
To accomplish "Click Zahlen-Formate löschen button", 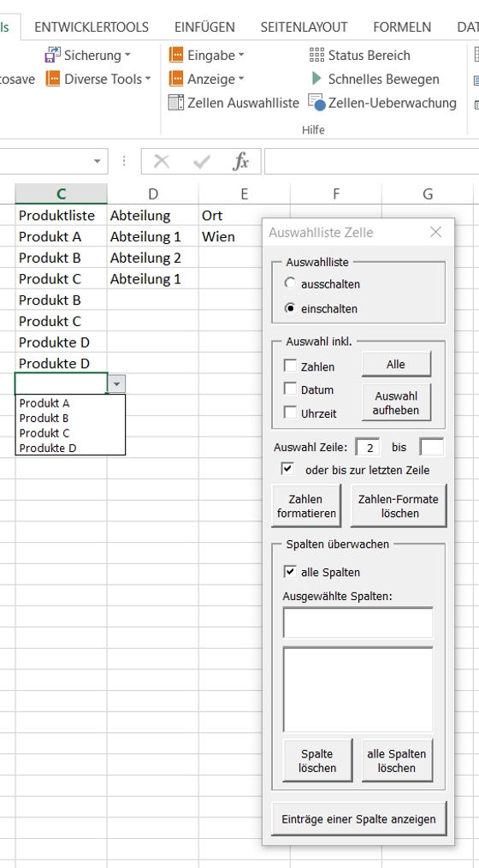I will coord(399,506).
